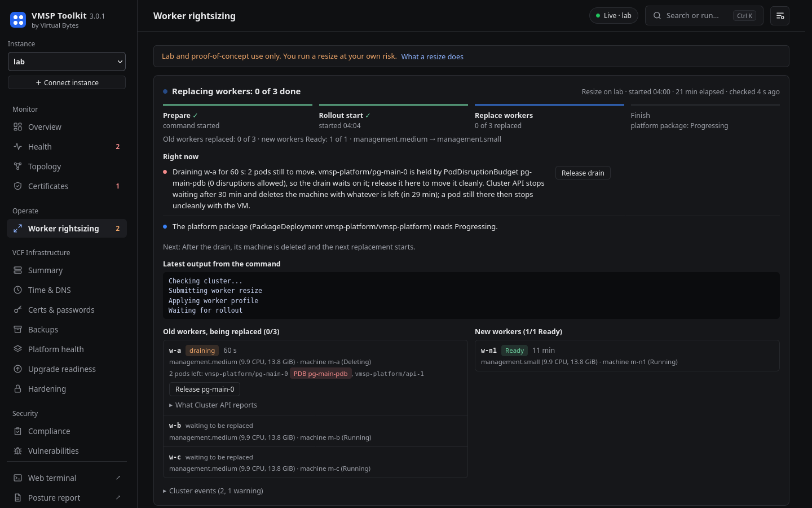Image resolution: width=812 pixels, height=508 pixels.
Task: Navigate to Platform health
Action: pyautogui.click(x=67, y=349)
